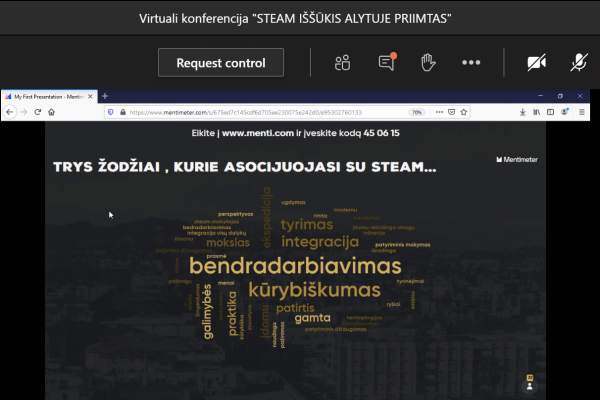Go back in the browser

point(10,112)
